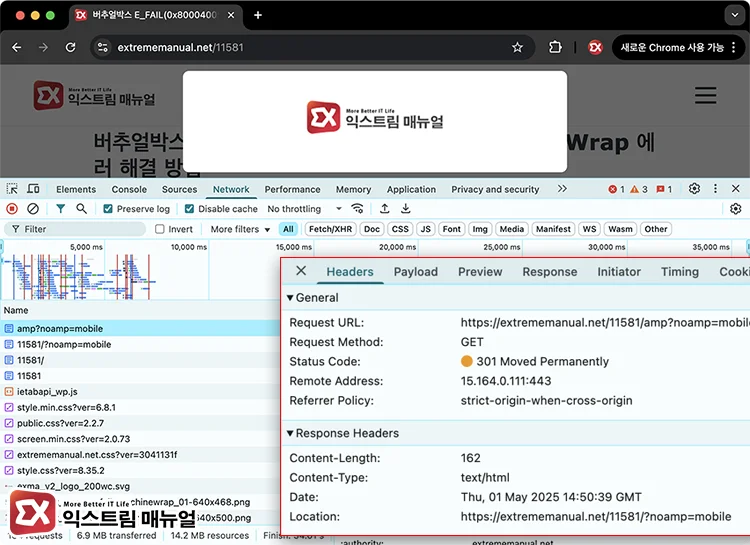Image resolution: width=750 pixels, height=545 pixels.
Task: Select the ietabapi_wp.js request row
Action: click(x=140, y=391)
